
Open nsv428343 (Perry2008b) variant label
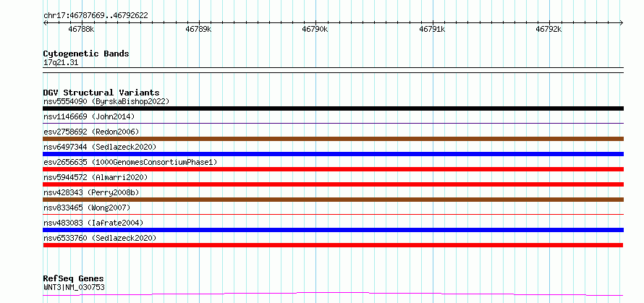(91, 192)
